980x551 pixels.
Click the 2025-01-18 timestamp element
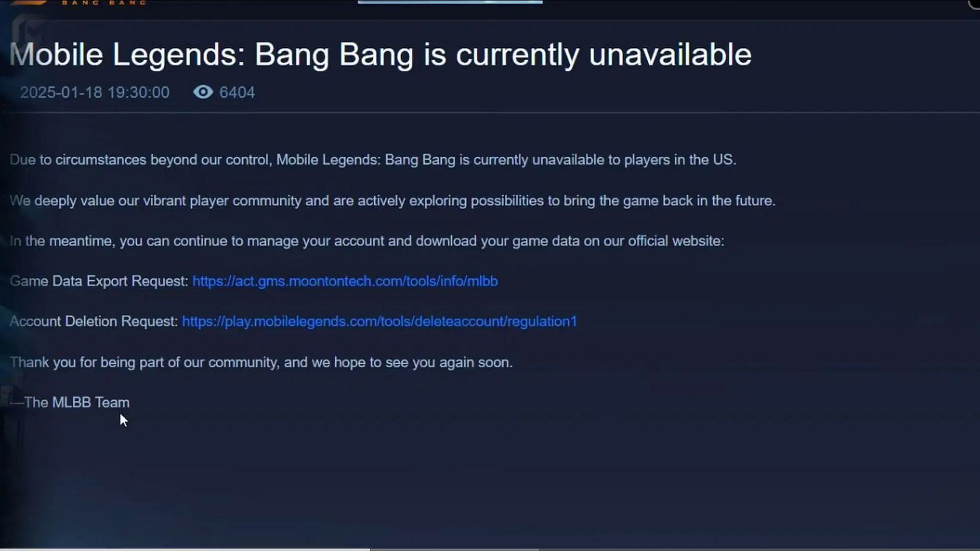coord(94,92)
